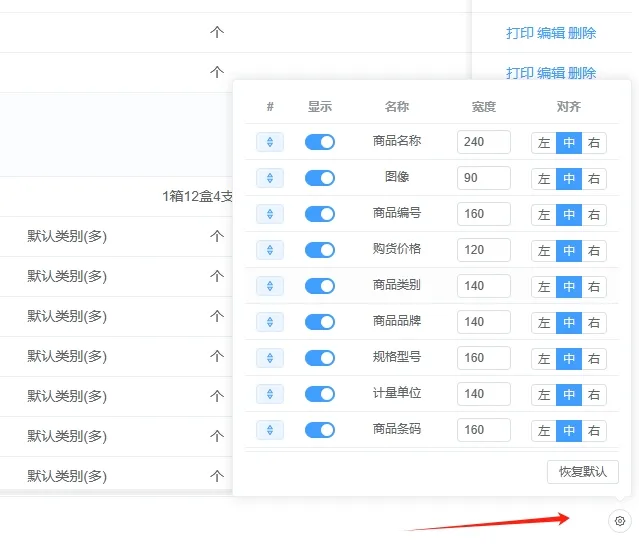Viewport: 639px width, 548px height.
Task: Align 商品名称 column right with 右
Action: point(594,143)
